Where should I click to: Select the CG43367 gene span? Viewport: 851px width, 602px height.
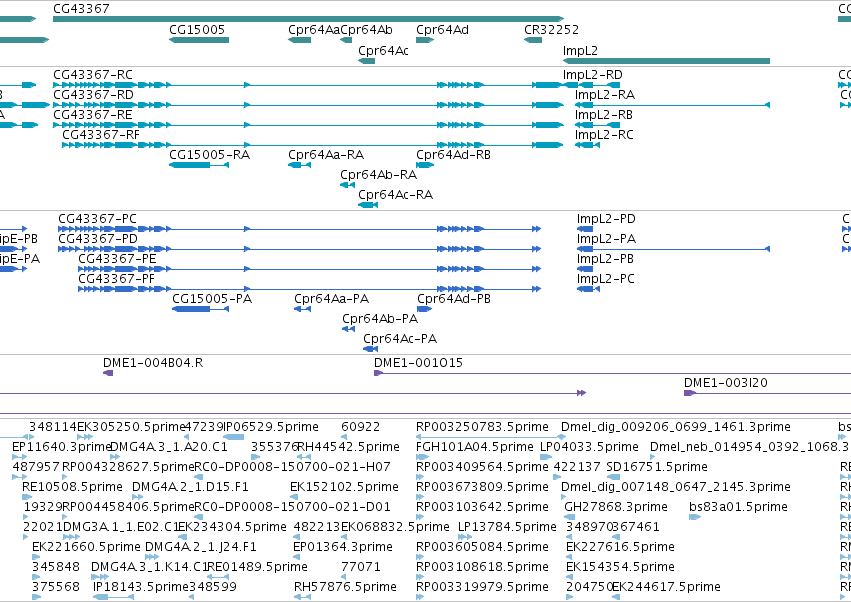[308, 19]
